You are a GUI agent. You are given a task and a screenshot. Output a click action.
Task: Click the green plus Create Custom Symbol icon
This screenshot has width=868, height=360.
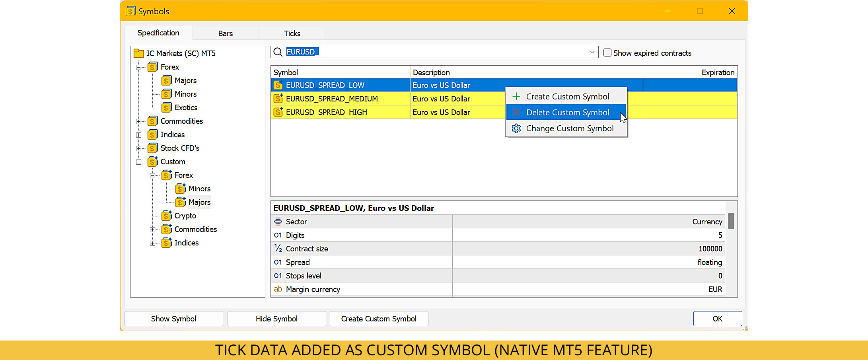tap(516, 96)
